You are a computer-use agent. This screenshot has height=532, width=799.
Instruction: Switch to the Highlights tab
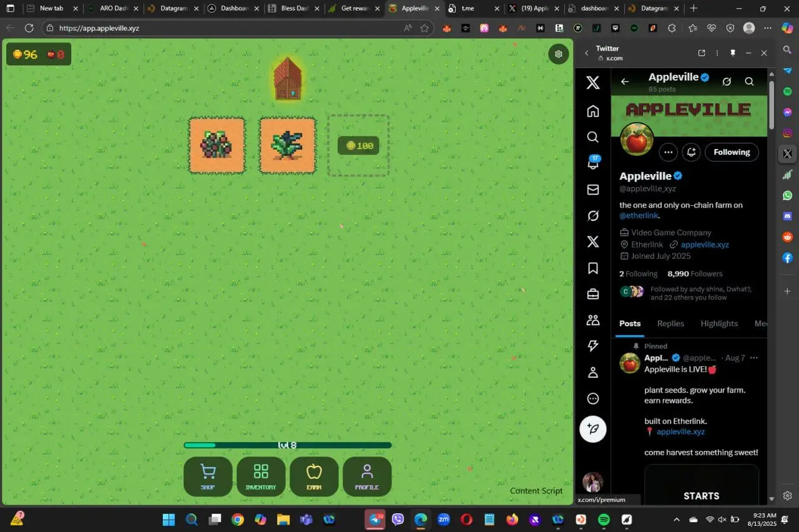pos(719,324)
